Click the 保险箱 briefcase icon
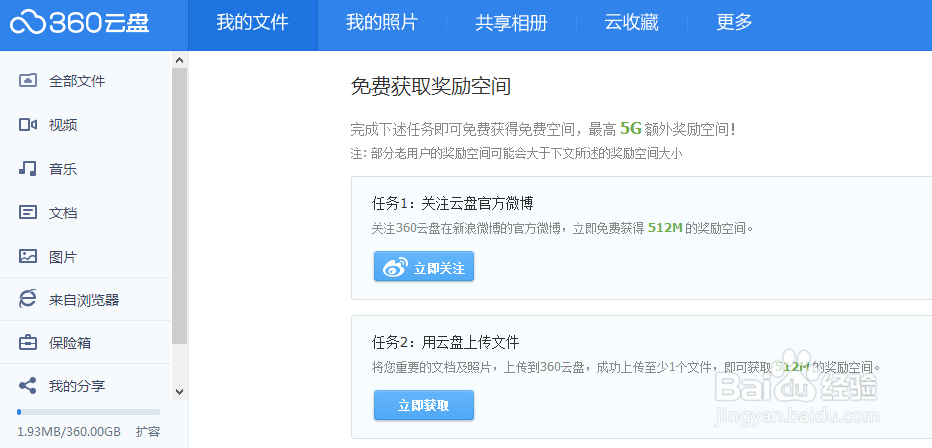 [28, 343]
